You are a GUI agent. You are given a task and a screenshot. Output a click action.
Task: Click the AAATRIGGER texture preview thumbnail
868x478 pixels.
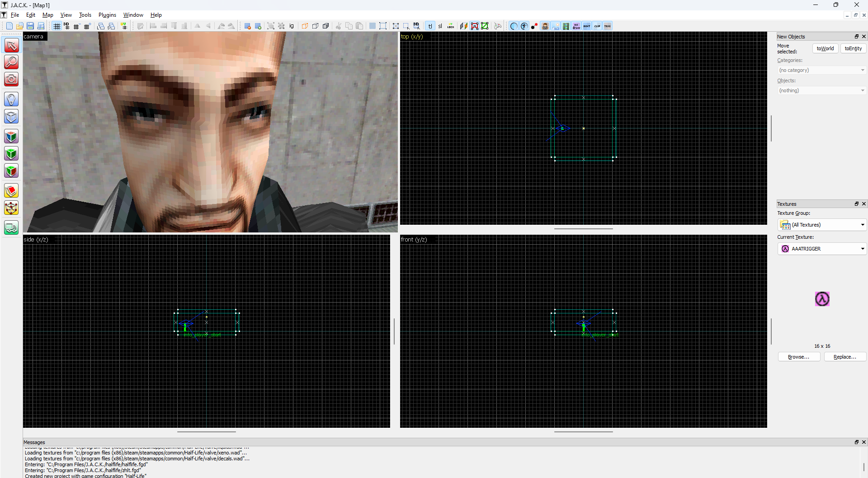point(822,299)
